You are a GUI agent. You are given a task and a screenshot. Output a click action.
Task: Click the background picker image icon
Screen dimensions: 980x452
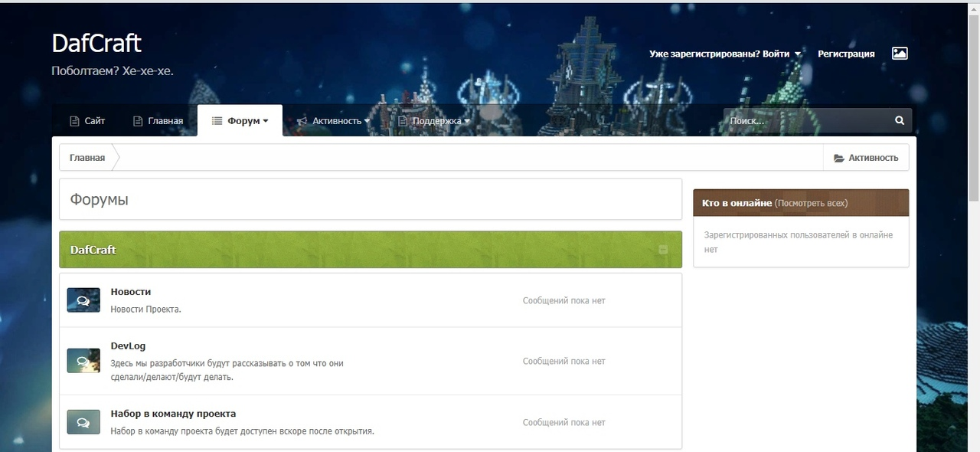(x=900, y=54)
